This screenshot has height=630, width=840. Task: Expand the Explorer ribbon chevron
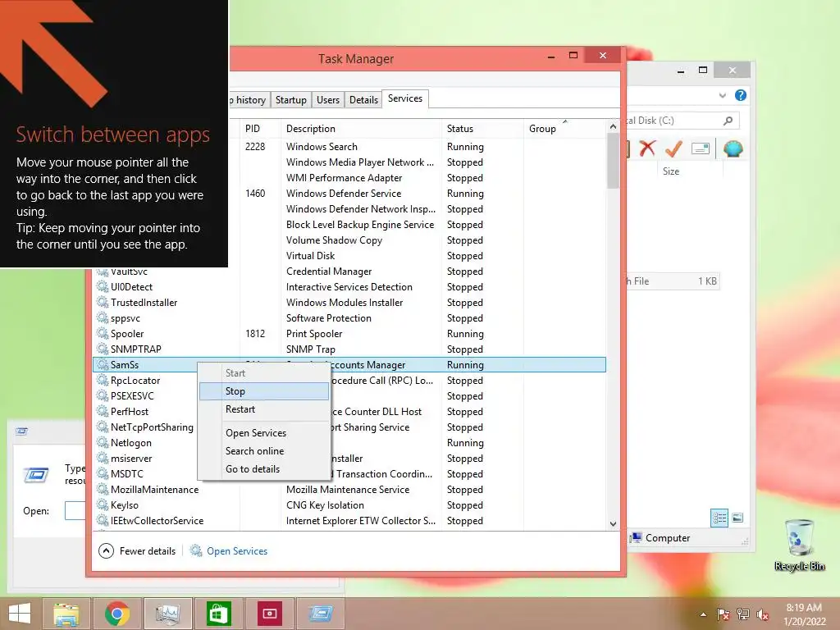[x=722, y=95]
